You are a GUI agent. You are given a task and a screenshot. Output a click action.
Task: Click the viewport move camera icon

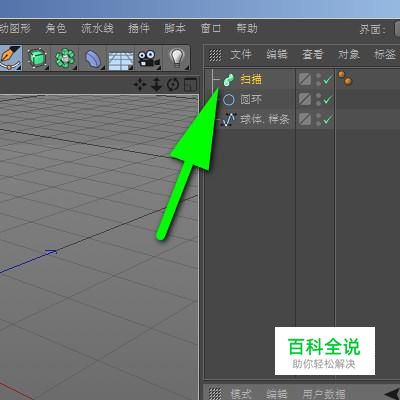pyautogui.click(x=140, y=85)
